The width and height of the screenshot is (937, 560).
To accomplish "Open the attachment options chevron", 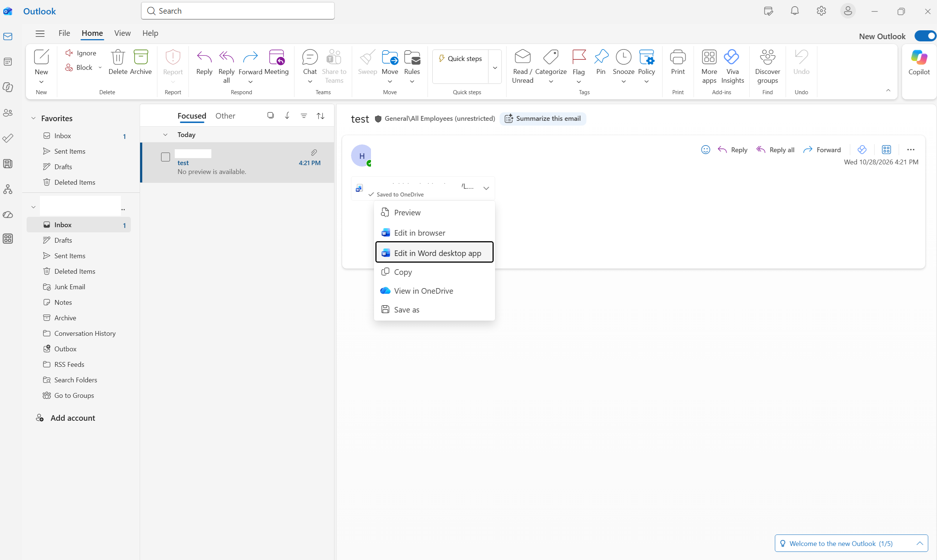I will click(x=486, y=188).
